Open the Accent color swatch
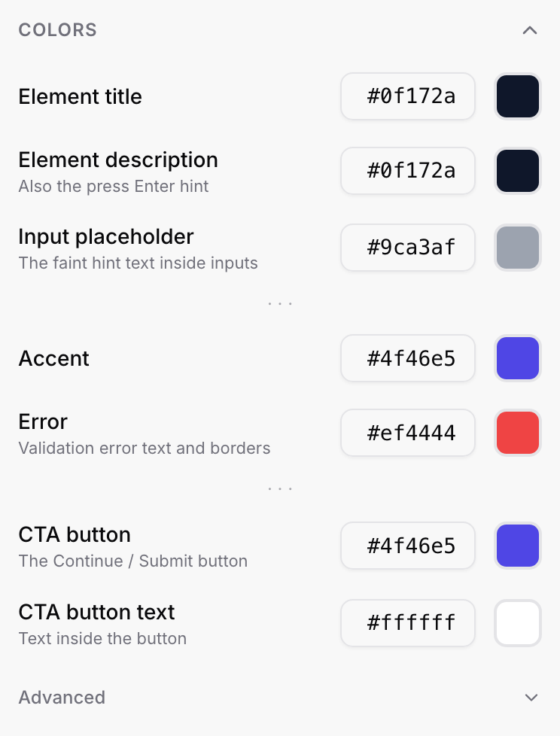560x736 pixels. click(x=518, y=358)
